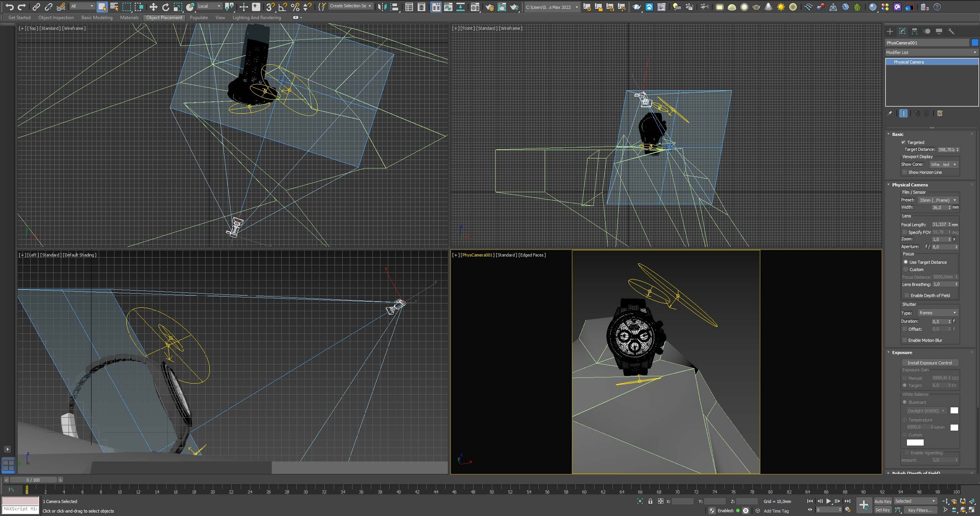980x516 pixels.
Task: Toggle the 3D Snaps button
Action: pyautogui.click(x=270, y=7)
